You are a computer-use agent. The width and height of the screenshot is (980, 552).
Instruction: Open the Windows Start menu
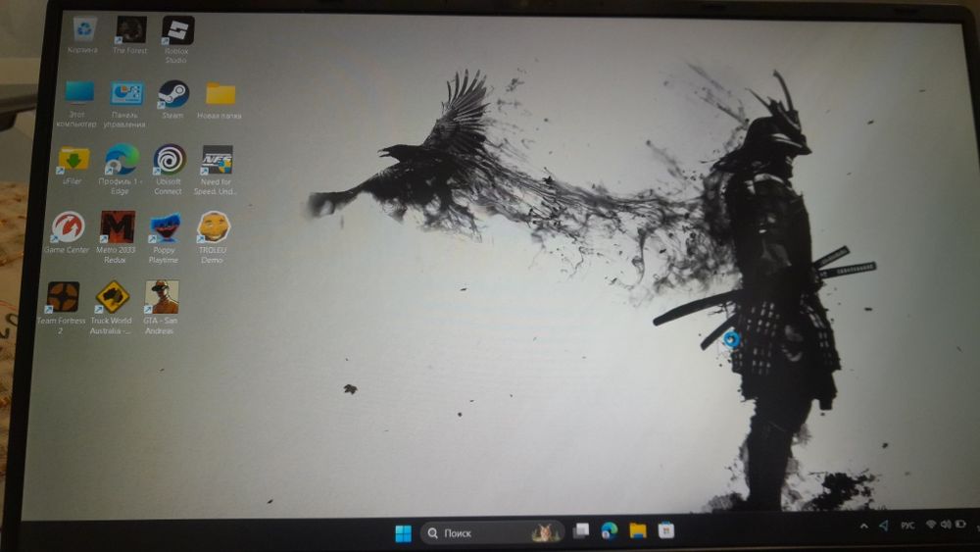click(x=404, y=533)
